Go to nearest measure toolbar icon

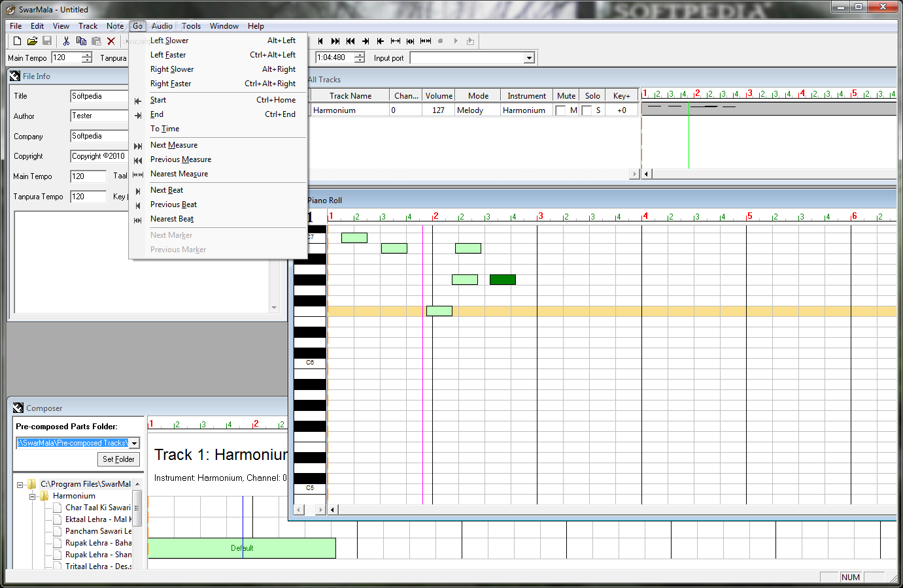coord(426,41)
